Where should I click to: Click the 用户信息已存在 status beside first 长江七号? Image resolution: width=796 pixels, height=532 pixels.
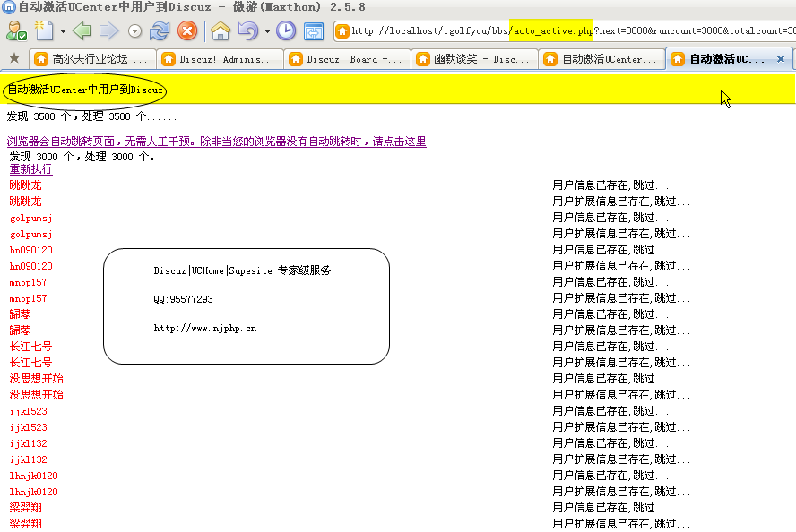click(x=610, y=347)
